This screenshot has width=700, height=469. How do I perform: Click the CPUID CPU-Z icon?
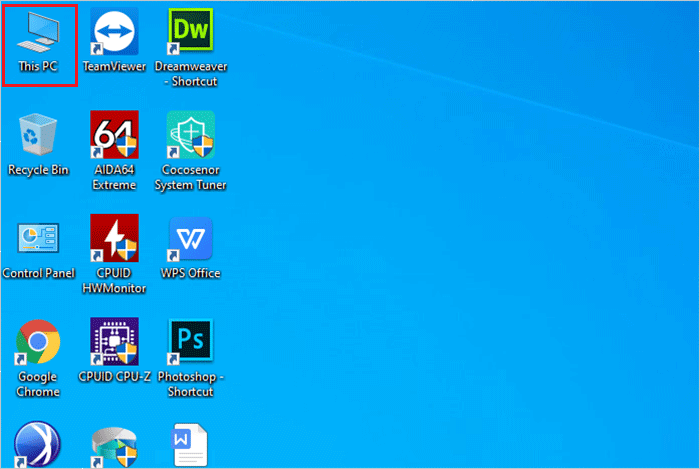[114, 341]
